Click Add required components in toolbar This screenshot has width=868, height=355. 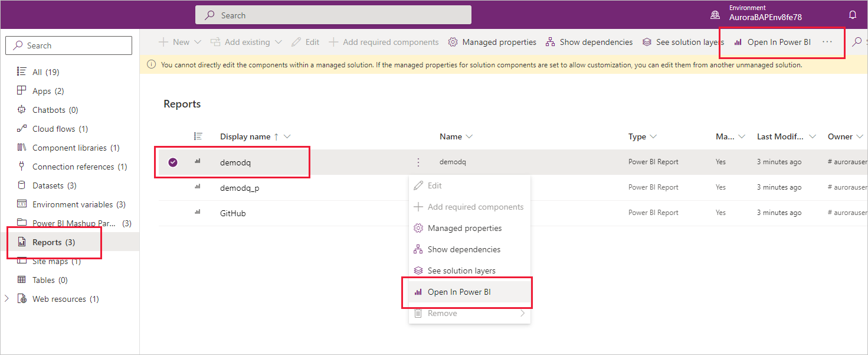click(x=384, y=42)
